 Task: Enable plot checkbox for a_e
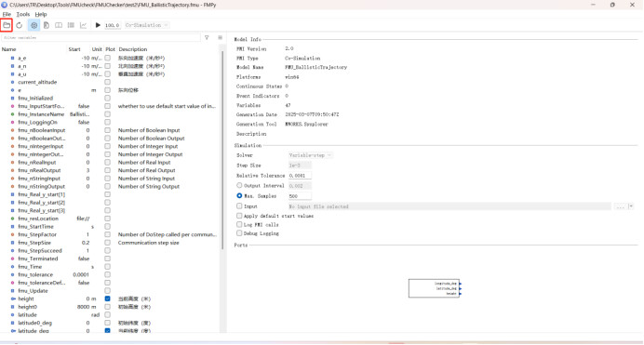coord(108,59)
